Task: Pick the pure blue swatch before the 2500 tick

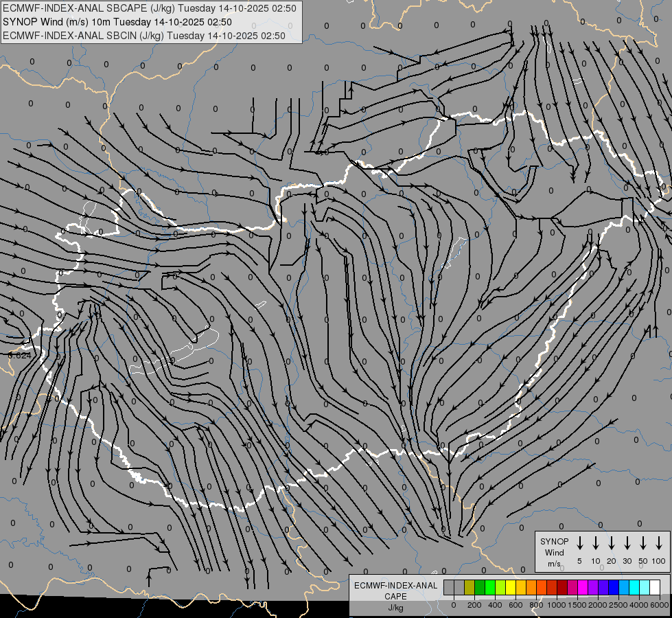Action: point(613,587)
